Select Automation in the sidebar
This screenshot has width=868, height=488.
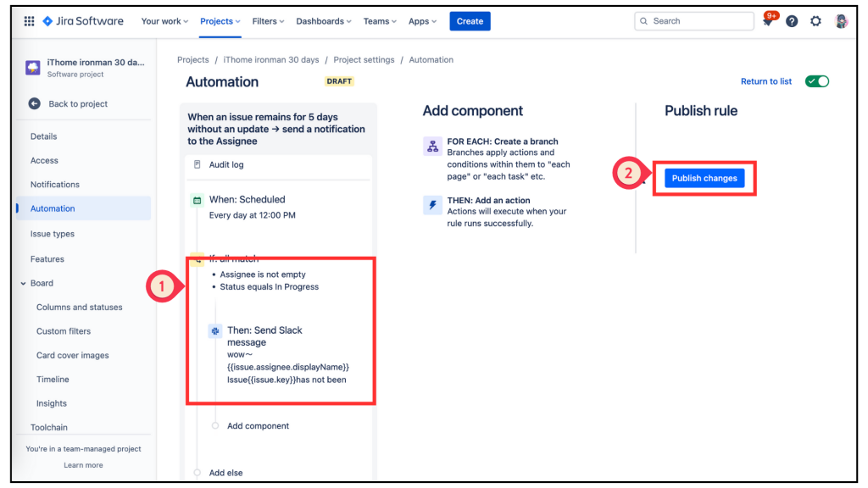pyautogui.click(x=83, y=208)
